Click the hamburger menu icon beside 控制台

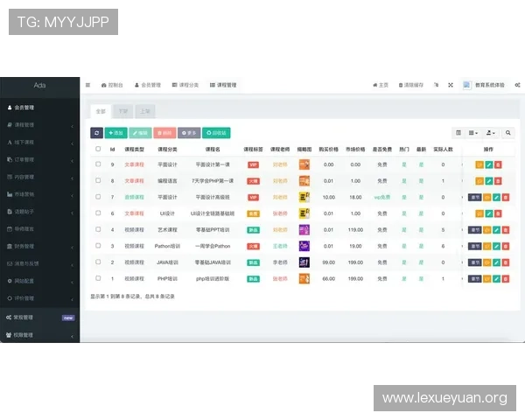(87, 85)
